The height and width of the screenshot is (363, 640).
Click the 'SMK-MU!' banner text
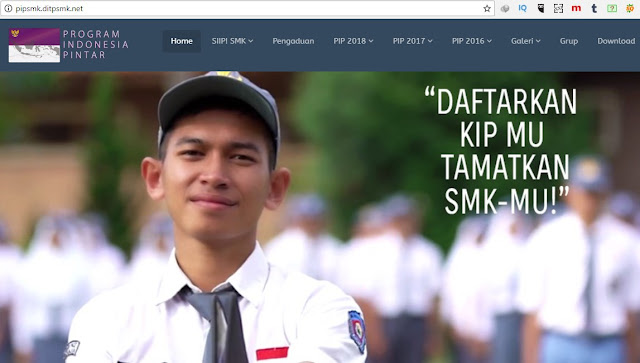point(507,200)
